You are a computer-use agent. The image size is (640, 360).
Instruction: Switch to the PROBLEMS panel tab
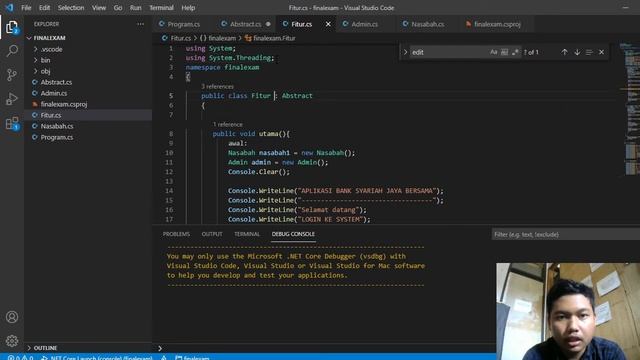click(x=176, y=234)
